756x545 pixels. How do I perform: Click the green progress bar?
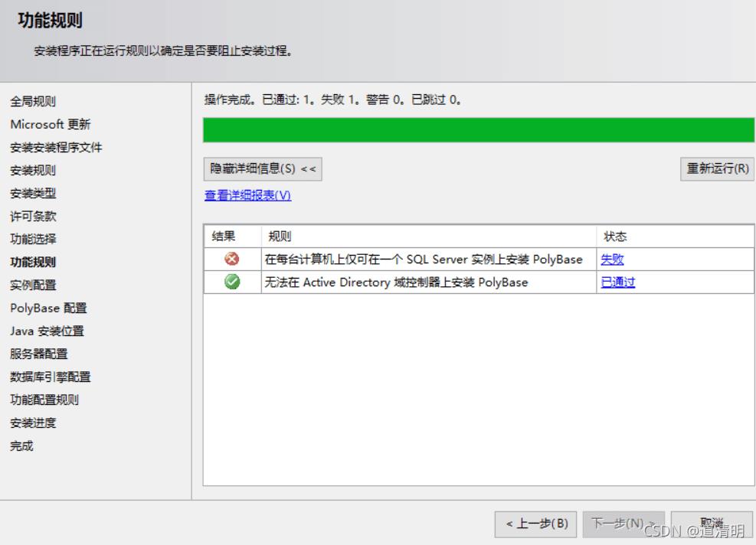(x=478, y=130)
